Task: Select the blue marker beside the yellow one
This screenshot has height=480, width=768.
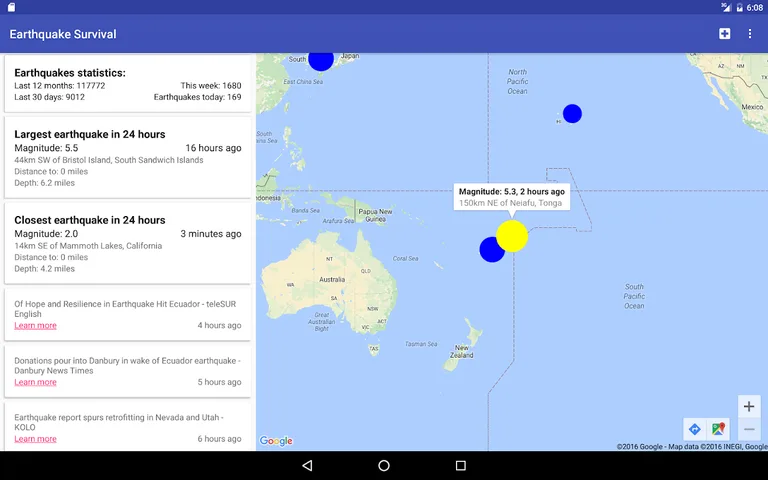Action: coord(490,251)
